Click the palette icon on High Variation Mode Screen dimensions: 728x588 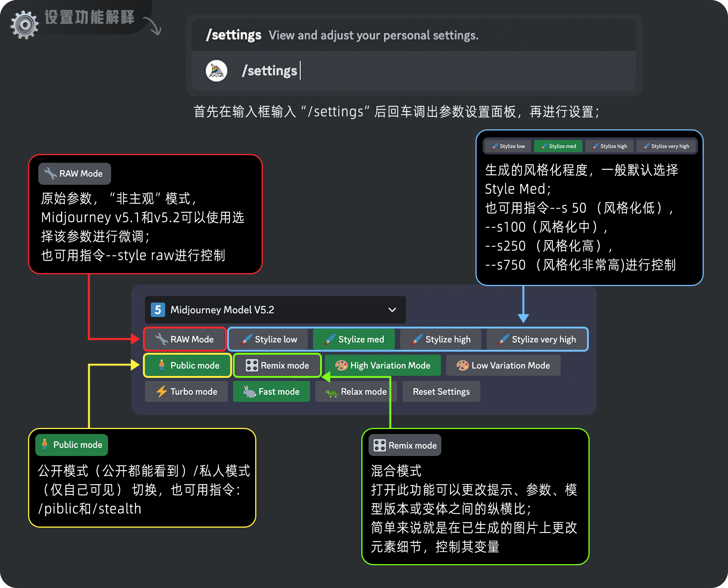[x=341, y=365]
